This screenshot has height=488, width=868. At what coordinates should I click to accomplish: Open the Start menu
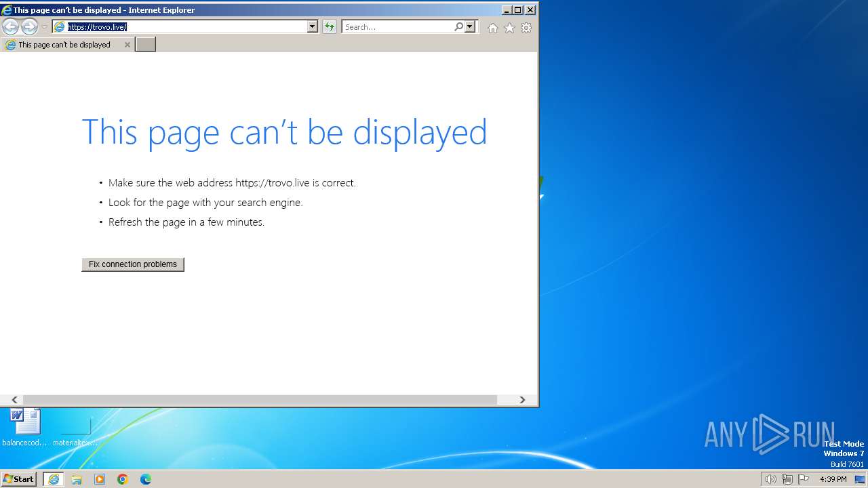(x=18, y=479)
